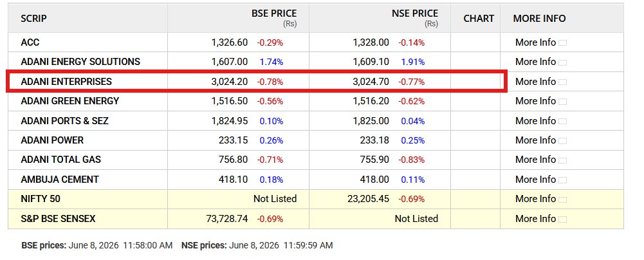Select the ADANI TOTAL GAS scrip name
This screenshot has height=260, width=644.
point(60,160)
